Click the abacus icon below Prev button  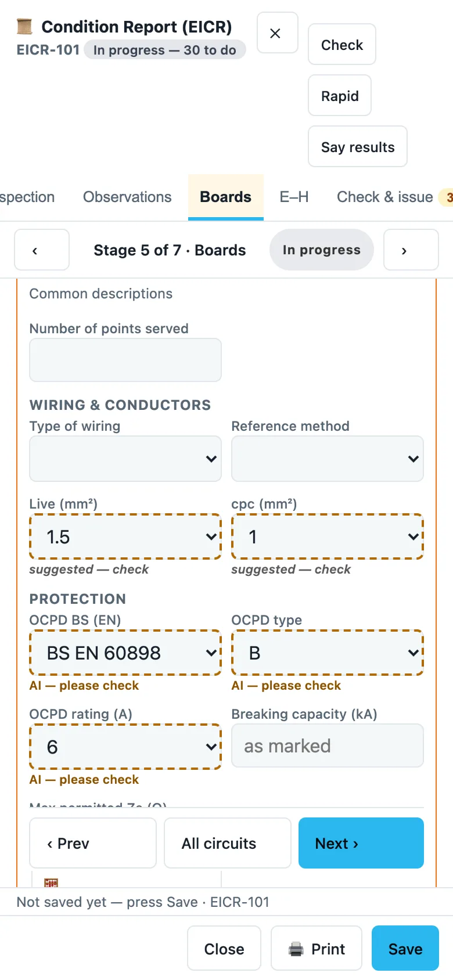click(x=51, y=883)
